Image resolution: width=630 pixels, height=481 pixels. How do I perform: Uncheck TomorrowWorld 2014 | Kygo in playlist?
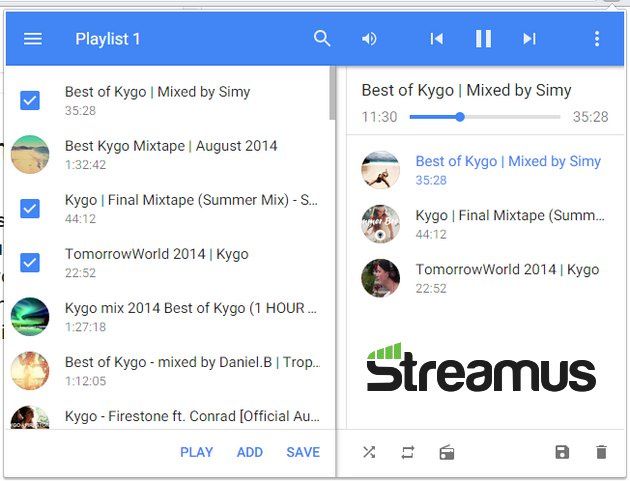[30, 262]
